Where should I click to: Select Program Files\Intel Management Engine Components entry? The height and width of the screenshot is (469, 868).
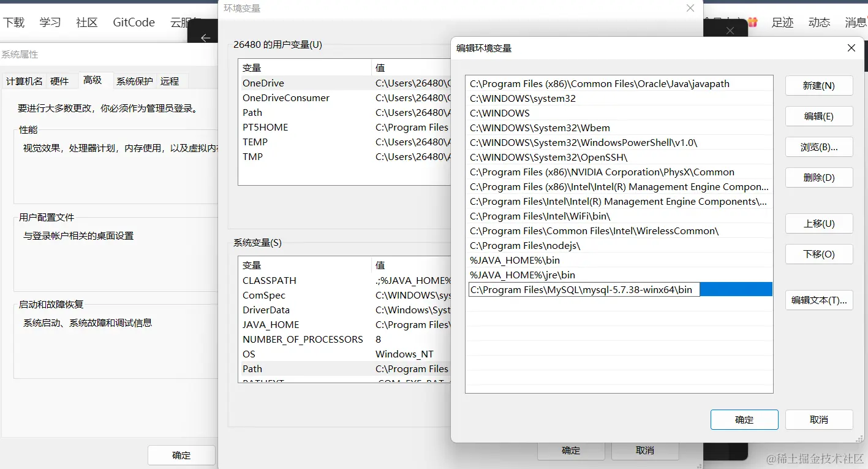pos(619,202)
